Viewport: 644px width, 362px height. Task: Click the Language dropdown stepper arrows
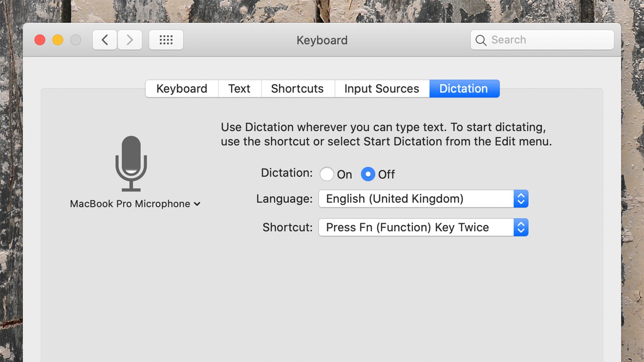click(521, 198)
